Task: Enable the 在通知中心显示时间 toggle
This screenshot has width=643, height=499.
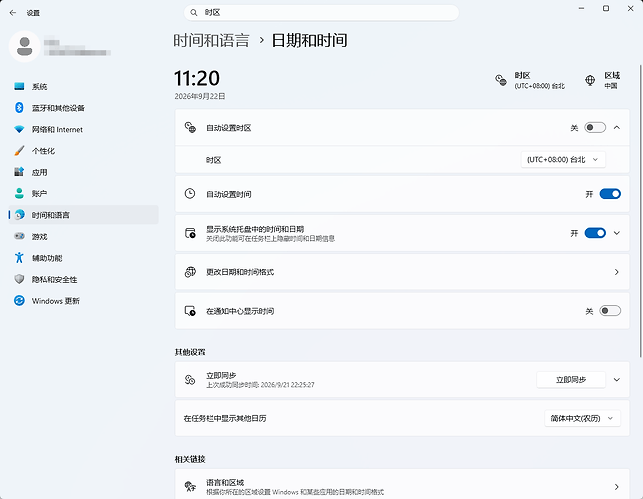Action: pyautogui.click(x=610, y=311)
